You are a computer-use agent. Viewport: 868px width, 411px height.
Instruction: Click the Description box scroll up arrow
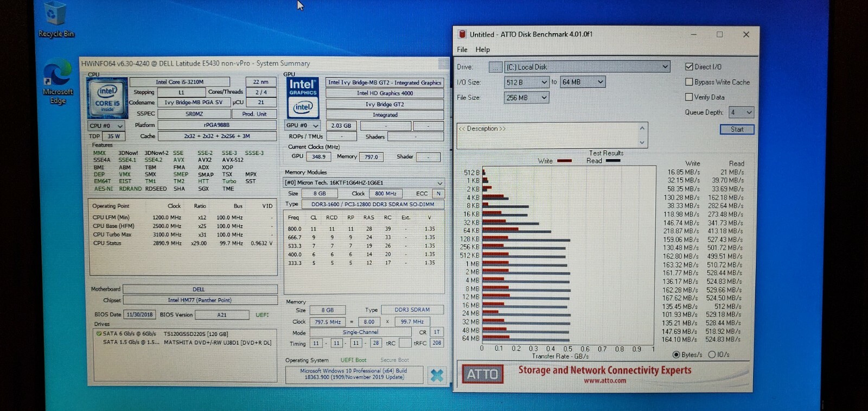point(642,128)
